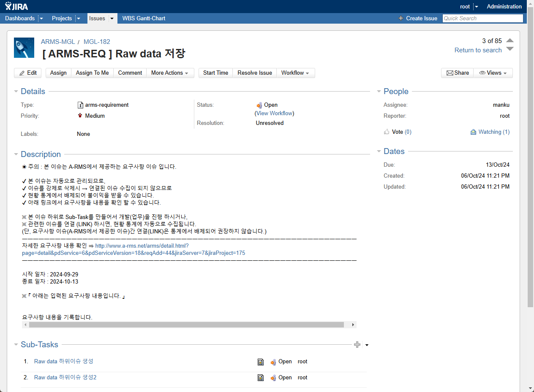Click the JIRA logo in header

tap(17, 6)
